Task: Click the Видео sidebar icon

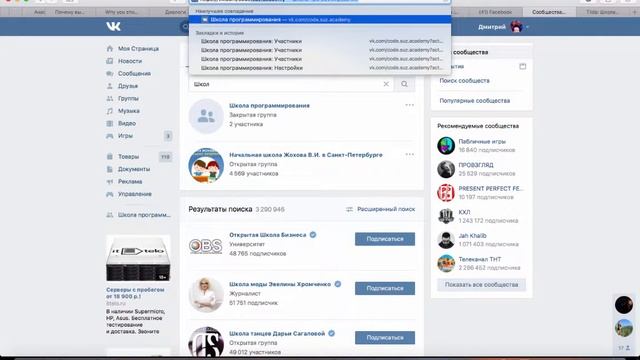Action: pyautogui.click(x=109, y=123)
